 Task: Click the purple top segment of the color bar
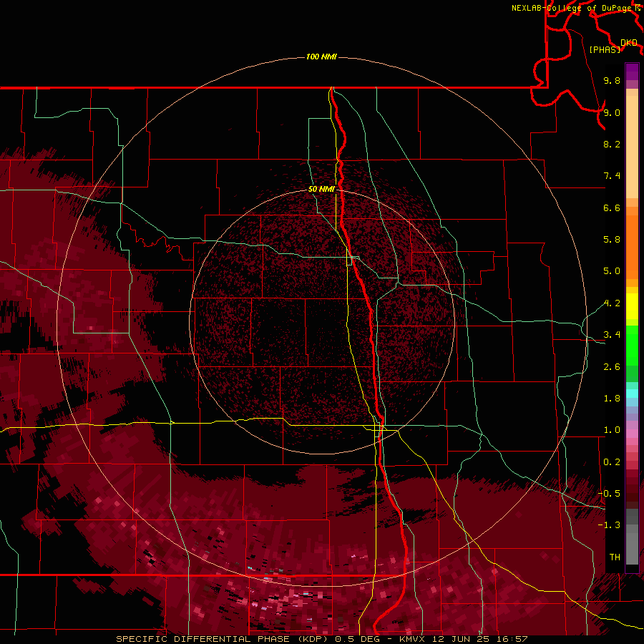[x=632, y=72]
